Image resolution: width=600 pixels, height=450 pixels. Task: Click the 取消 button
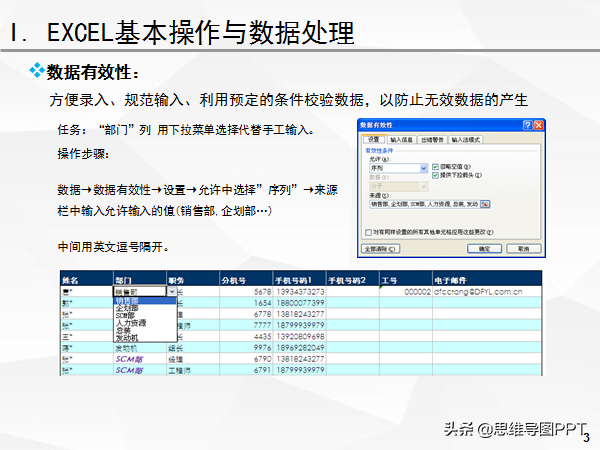tap(524, 249)
